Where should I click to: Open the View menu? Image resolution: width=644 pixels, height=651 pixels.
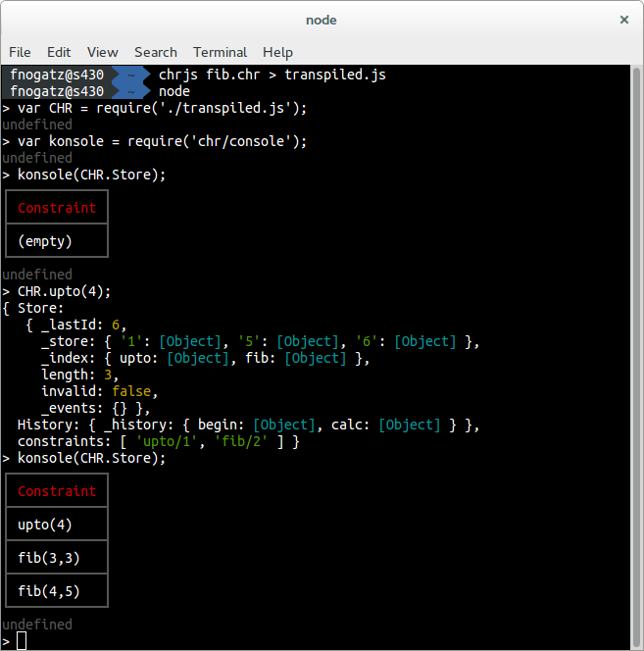click(x=103, y=52)
